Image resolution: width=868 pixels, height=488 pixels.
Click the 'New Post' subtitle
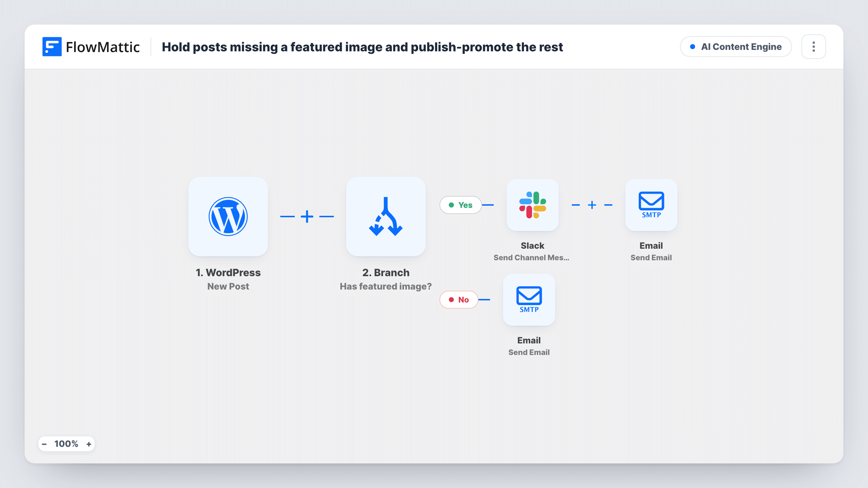point(228,286)
